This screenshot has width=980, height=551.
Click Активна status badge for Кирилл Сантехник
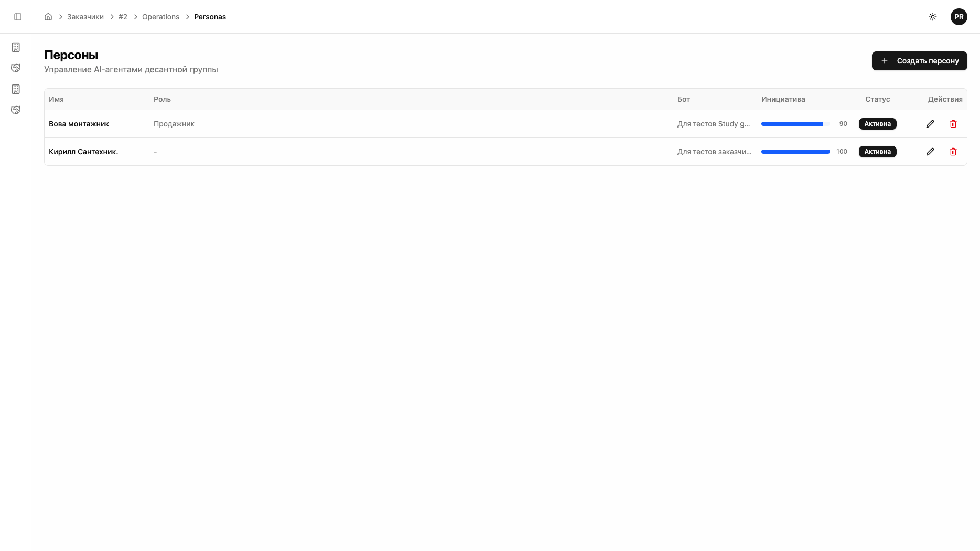[877, 152]
